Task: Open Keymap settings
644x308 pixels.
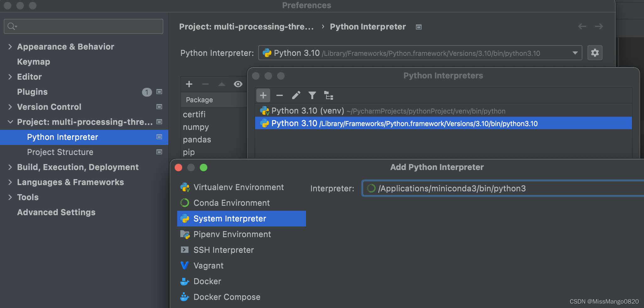Action: 34,62
